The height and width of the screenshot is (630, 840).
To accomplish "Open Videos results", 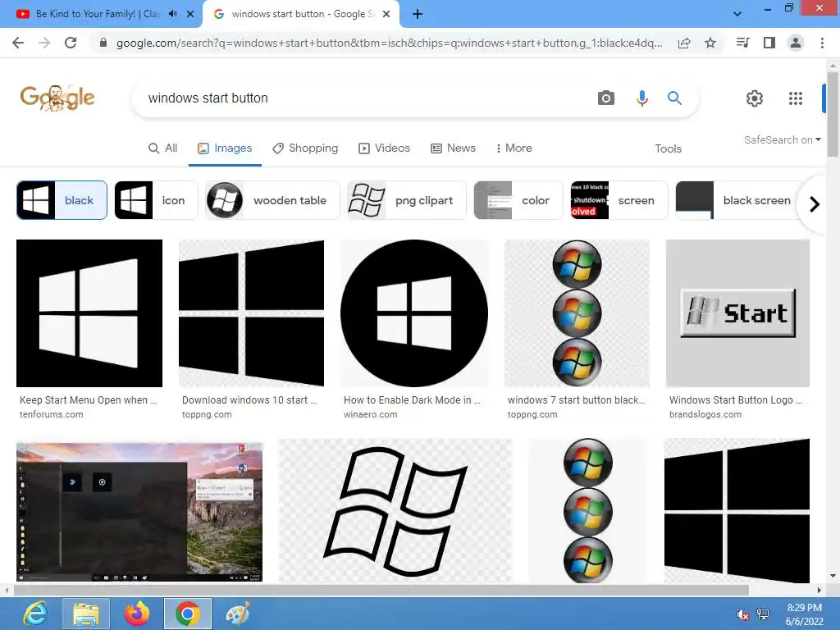I will point(384,148).
